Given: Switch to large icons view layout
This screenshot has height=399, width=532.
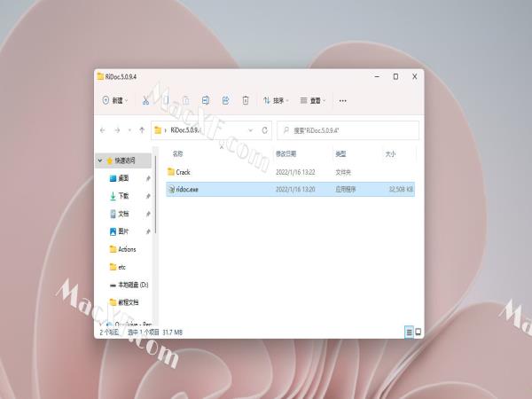Looking at the screenshot, I should point(419,332).
